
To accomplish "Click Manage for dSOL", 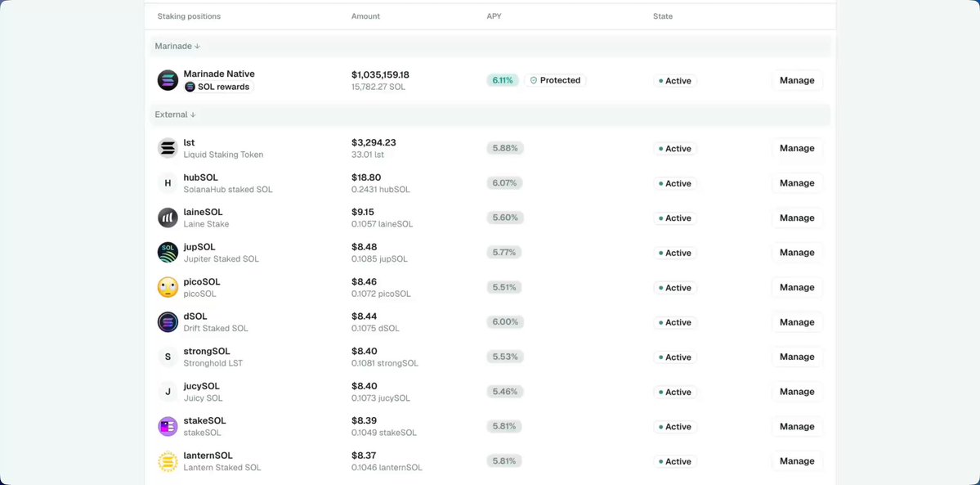I will pyautogui.click(x=797, y=322).
